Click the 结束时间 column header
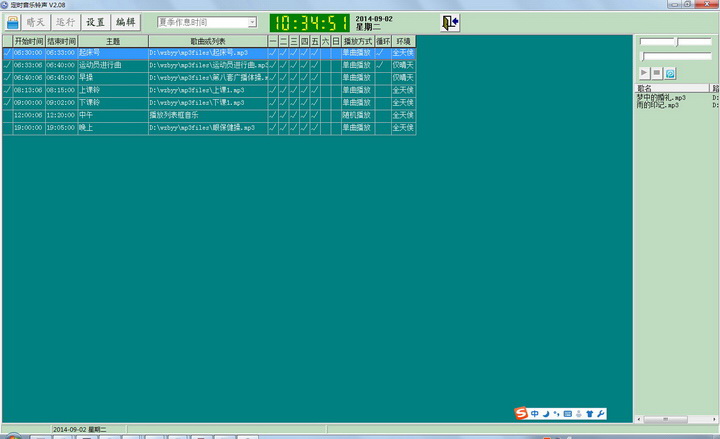The image size is (720, 439). click(62, 41)
